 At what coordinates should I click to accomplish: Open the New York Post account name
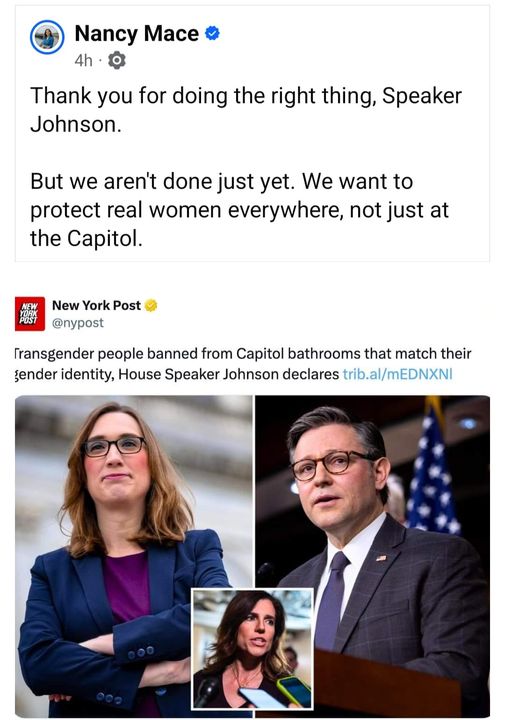[96, 305]
